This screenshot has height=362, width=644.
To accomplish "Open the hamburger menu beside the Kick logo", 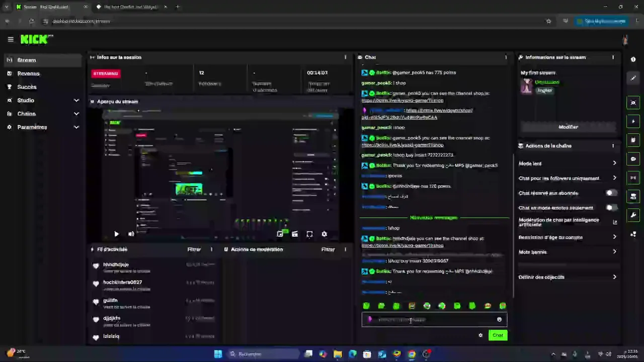I will [x=11, y=39].
